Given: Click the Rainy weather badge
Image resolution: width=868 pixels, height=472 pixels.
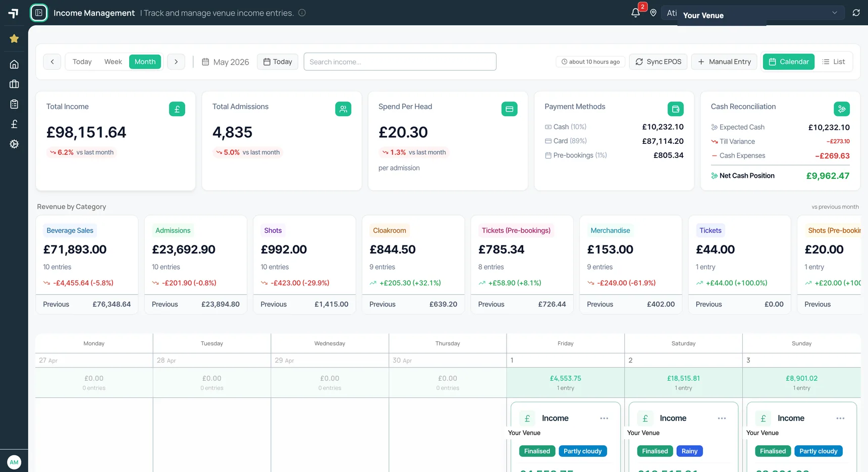Looking at the screenshot, I should pos(689,451).
